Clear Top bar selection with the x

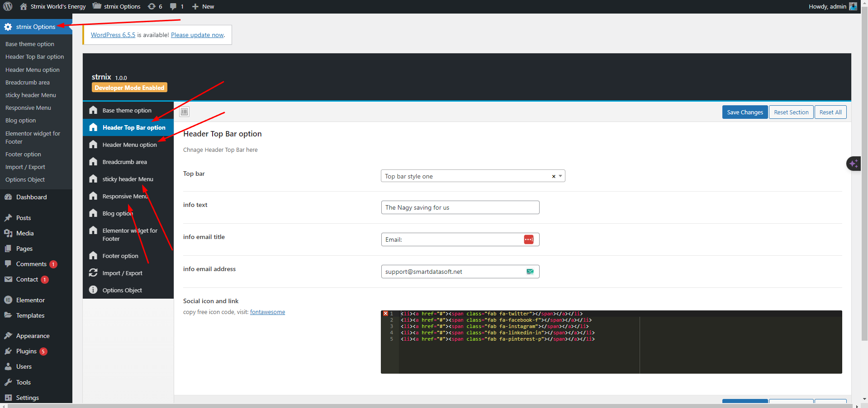click(x=554, y=176)
